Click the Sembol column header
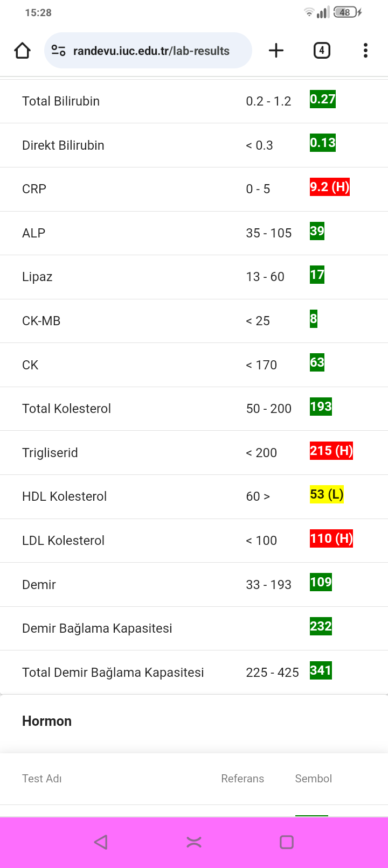This screenshot has height=868, width=388. coord(314,779)
